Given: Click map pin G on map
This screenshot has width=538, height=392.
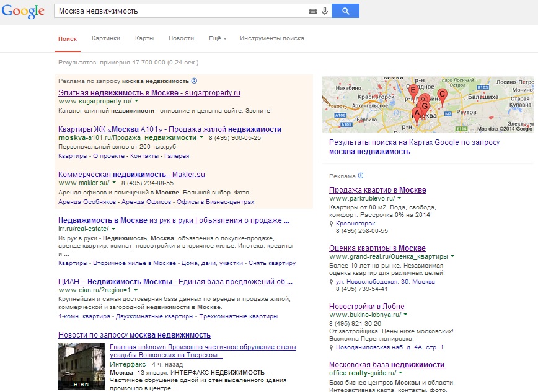Looking at the screenshot, I should pyautogui.click(x=425, y=107).
